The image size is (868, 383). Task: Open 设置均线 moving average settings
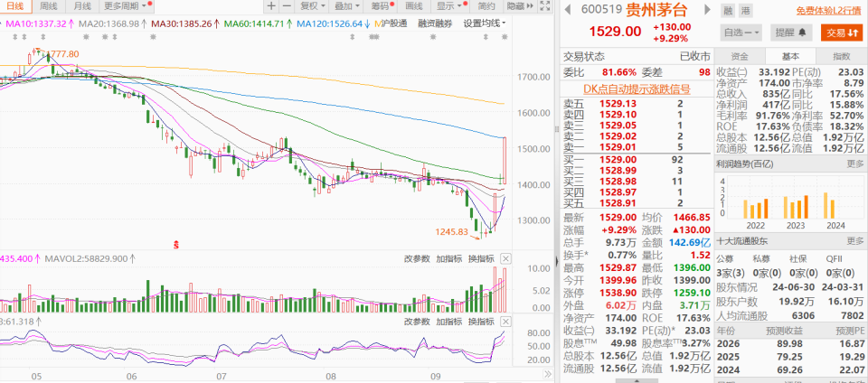(485, 23)
